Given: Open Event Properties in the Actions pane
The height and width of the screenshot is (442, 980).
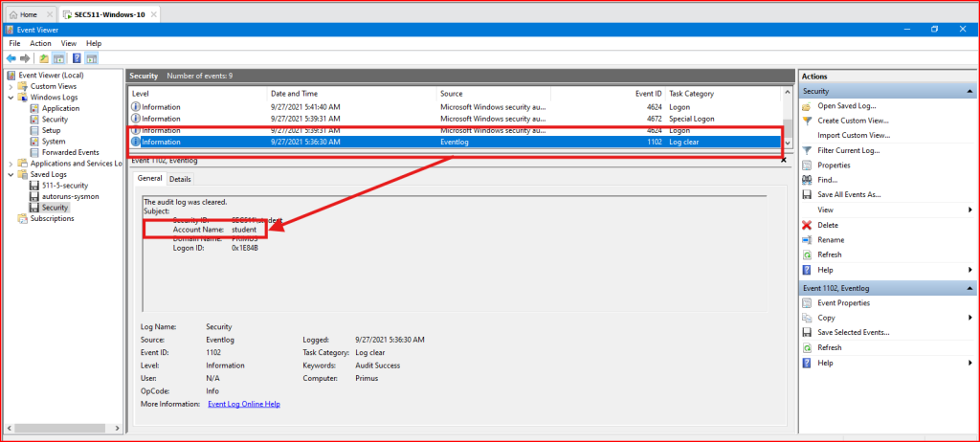Looking at the screenshot, I should (843, 302).
